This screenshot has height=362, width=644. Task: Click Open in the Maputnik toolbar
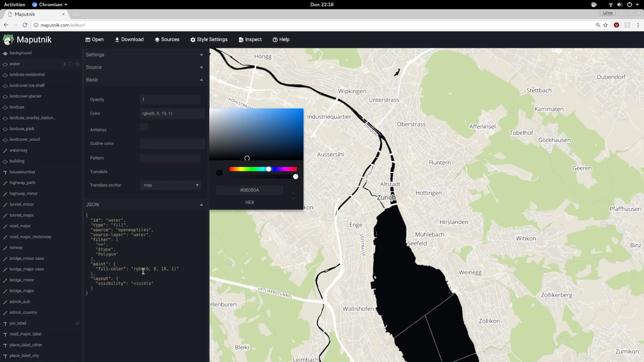coord(95,40)
